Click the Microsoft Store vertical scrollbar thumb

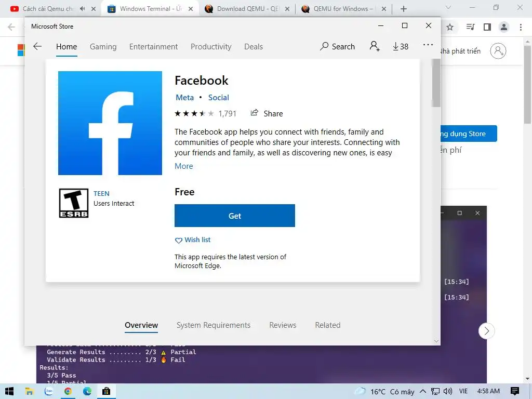tap(436, 83)
